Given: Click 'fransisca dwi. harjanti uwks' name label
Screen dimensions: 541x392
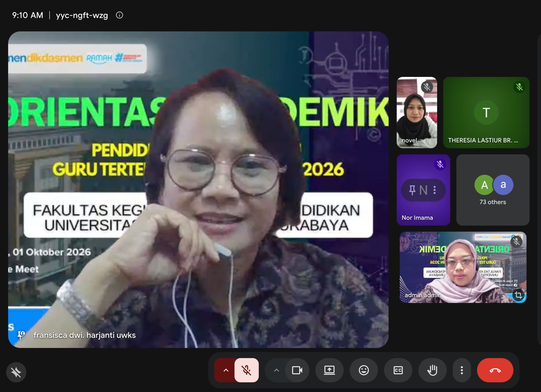Looking at the screenshot, I should pyautogui.click(x=85, y=335).
